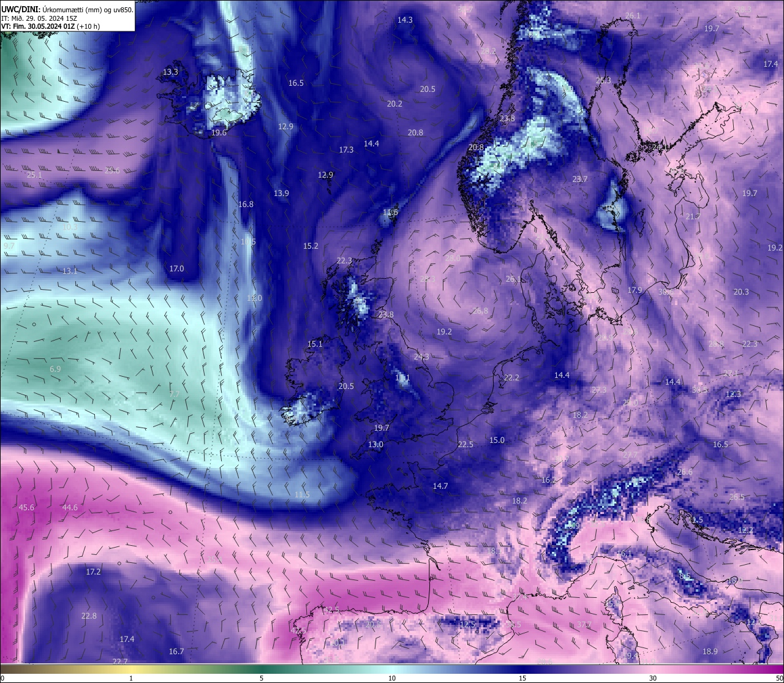Image resolution: width=784 pixels, height=683 pixels.
Task: Click the 13.1 value on the left
Action: click(70, 271)
